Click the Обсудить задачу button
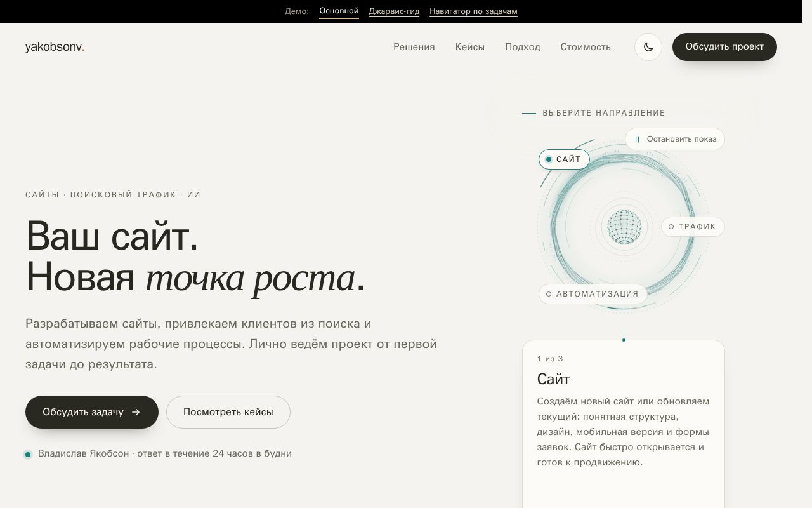Image resolution: width=812 pixels, height=508 pixels. (x=92, y=412)
